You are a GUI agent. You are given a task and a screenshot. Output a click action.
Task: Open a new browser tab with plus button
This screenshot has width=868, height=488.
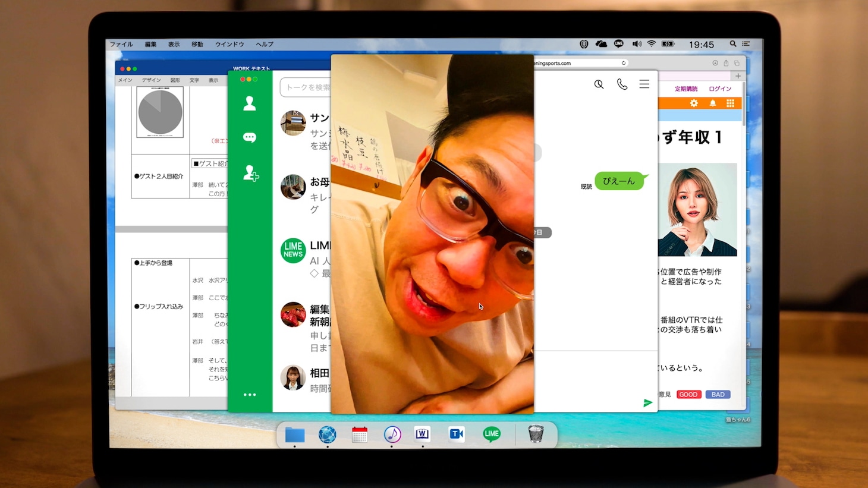(738, 76)
